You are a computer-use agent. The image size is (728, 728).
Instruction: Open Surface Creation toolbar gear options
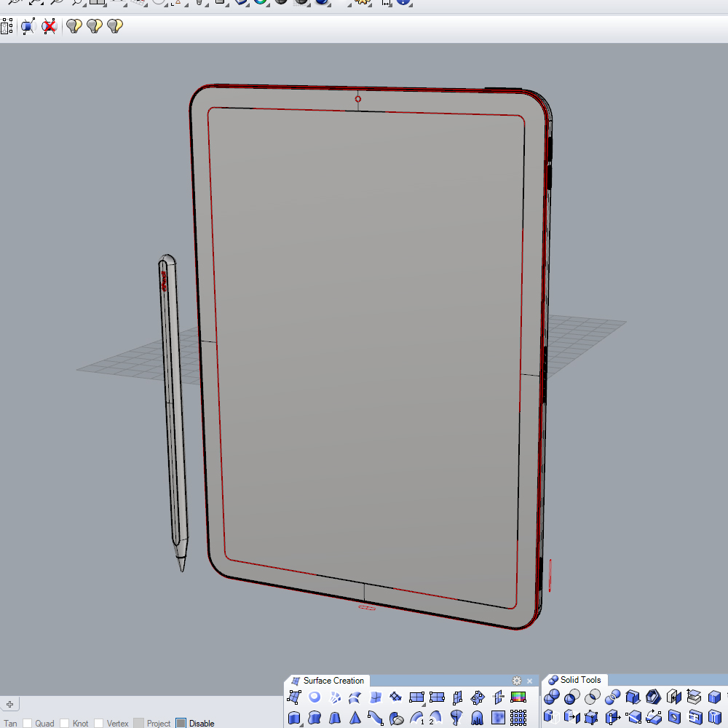(517, 681)
